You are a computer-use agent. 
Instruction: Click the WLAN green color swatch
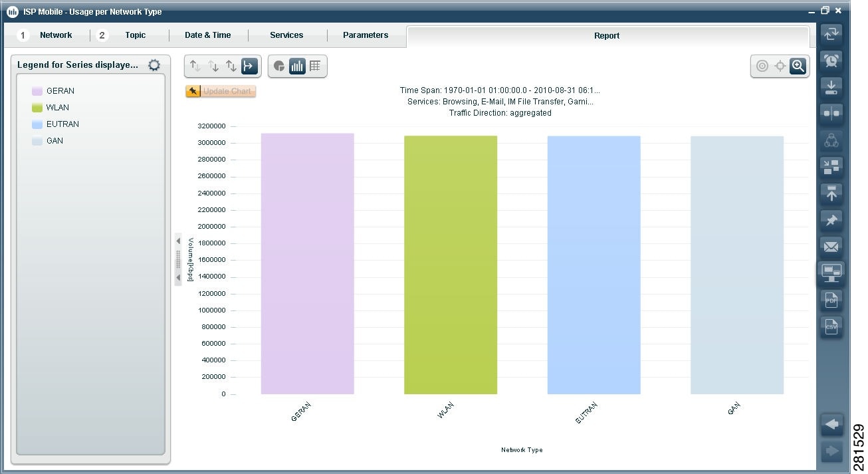(x=37, y=107)
